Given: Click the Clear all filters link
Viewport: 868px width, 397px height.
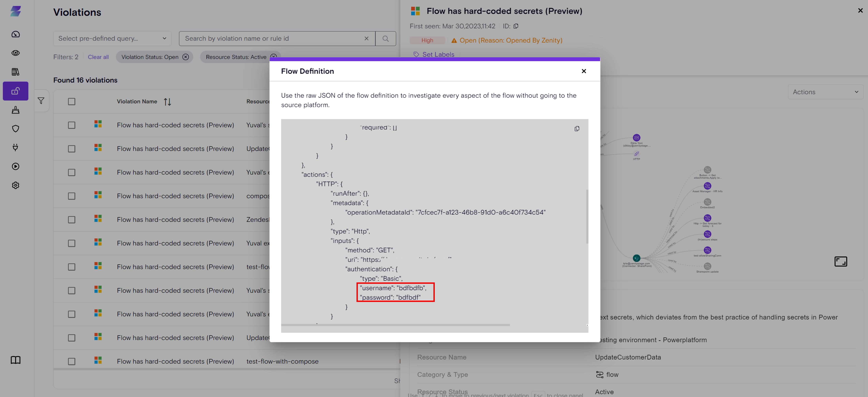Looking at the screenshot, I should pos(98,57).
